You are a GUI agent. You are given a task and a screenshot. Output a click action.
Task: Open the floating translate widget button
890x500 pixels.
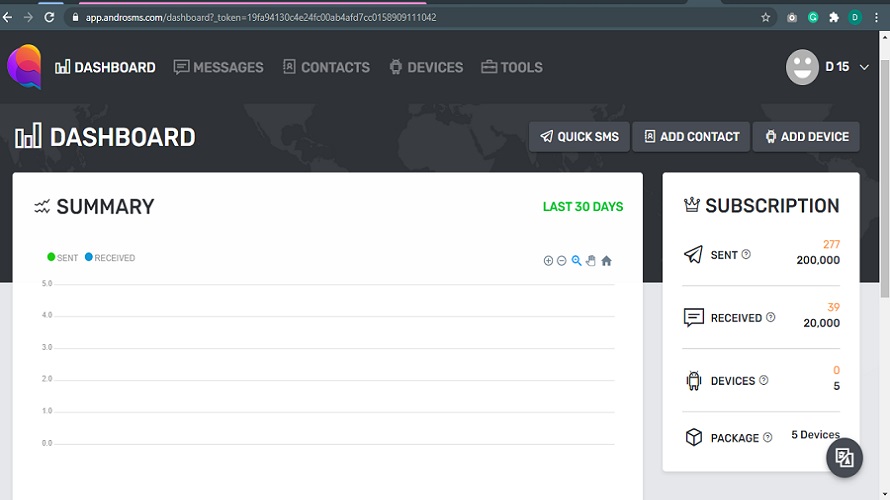pyautogui.click(x=844, y=457)
